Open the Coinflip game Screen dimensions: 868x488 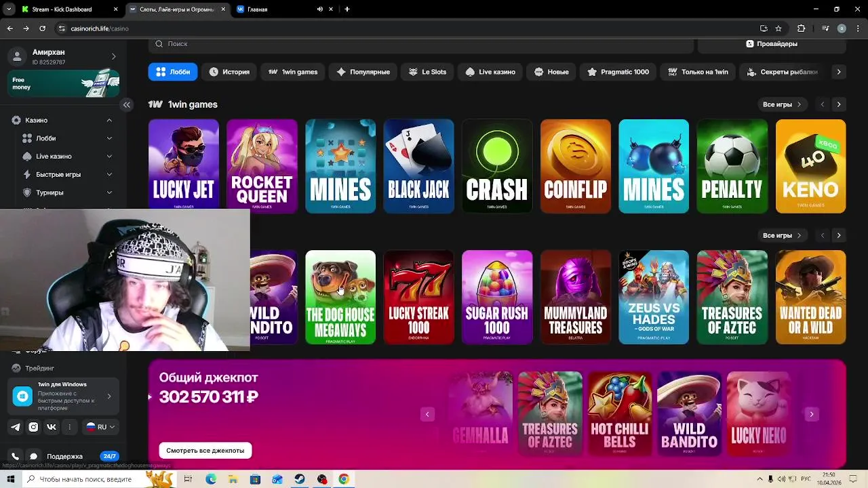(x=575, y=166)
